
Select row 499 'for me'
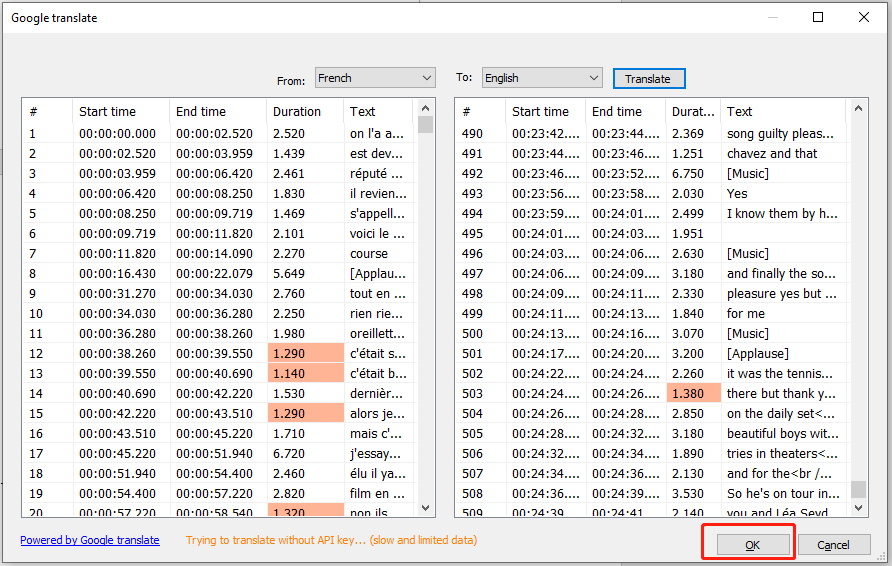653,313
